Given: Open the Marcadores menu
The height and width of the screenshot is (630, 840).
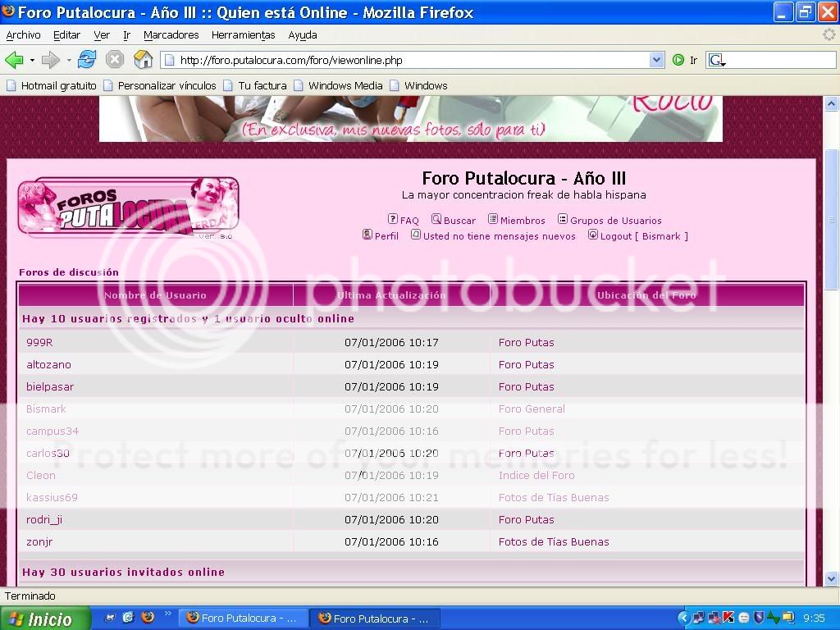Looking at the screenshot, I should (171, 35).
